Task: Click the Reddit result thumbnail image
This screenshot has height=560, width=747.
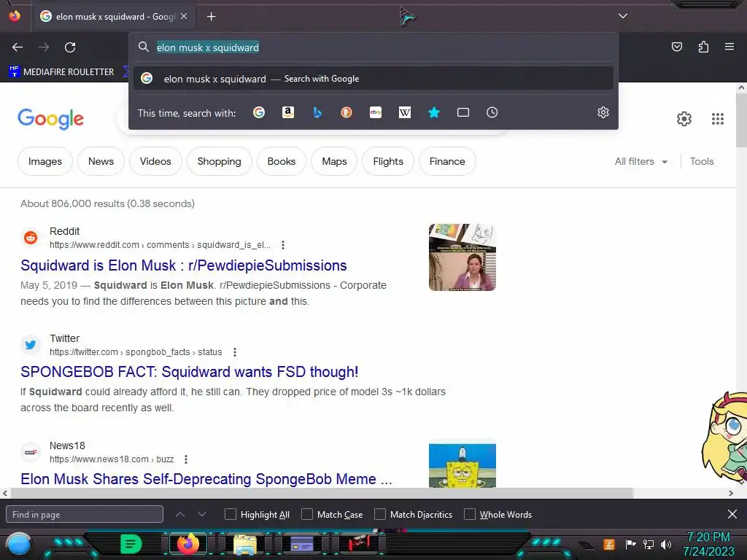Action: pos(462,257)
